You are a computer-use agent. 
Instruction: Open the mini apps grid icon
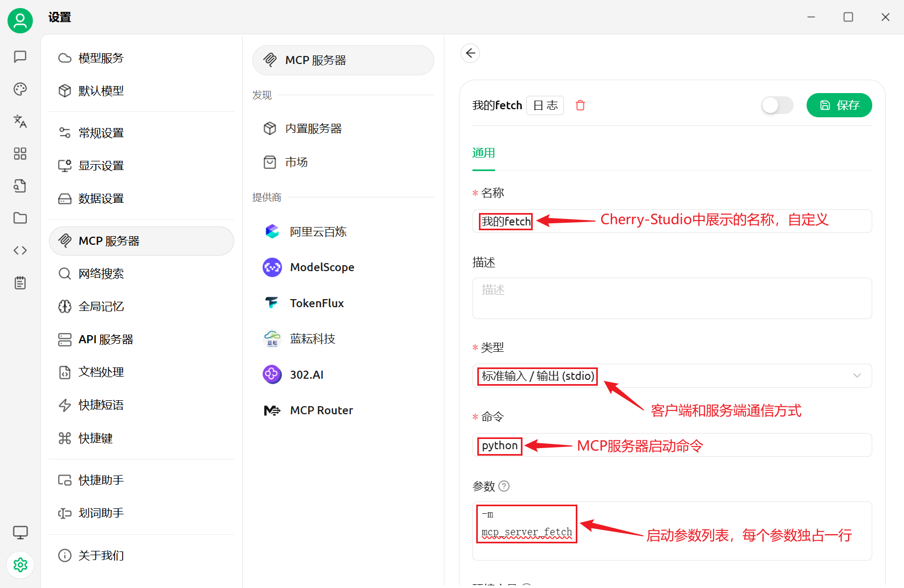[x=20, y=154]
